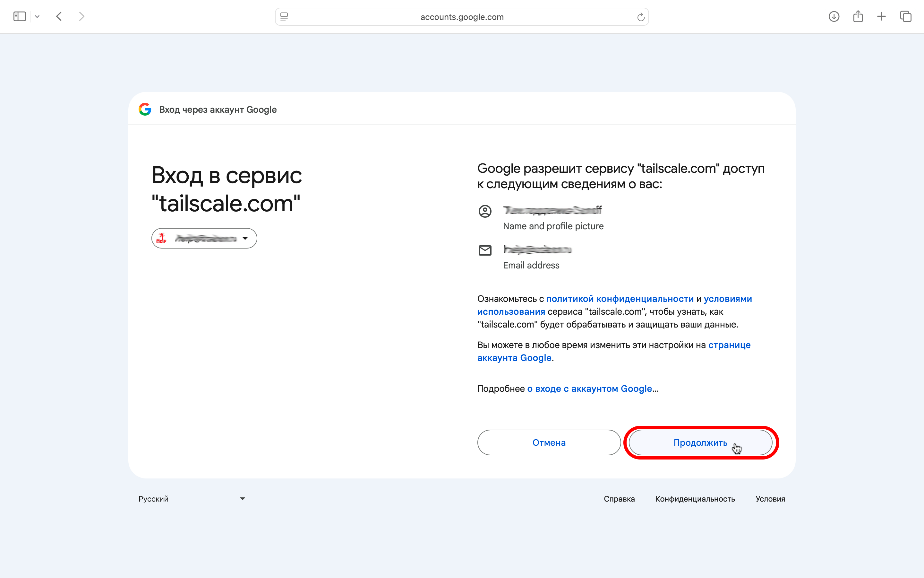Show the tab overview icon
Image resolution: width=924 pixels, height=578 pixels.
(906, 16)
